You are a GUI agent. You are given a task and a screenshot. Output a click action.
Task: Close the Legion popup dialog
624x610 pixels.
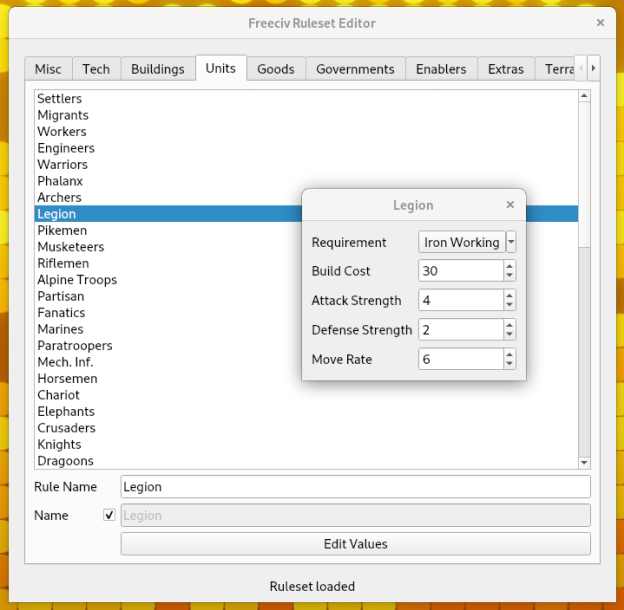[510, 205]
